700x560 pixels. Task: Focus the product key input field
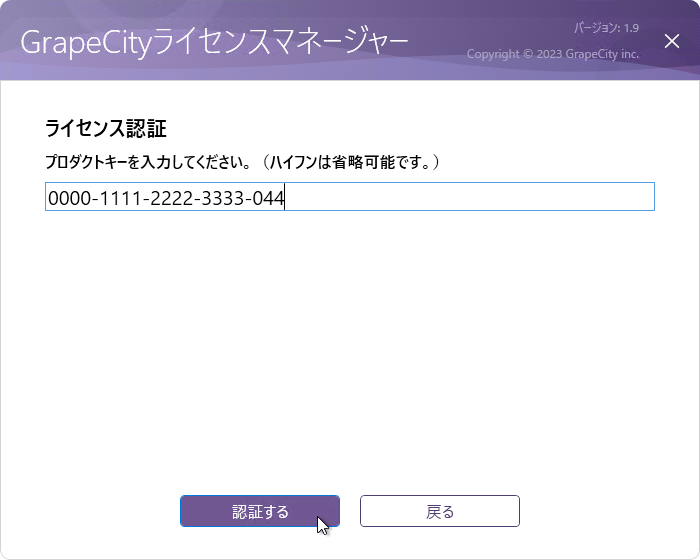pos(350,196)
